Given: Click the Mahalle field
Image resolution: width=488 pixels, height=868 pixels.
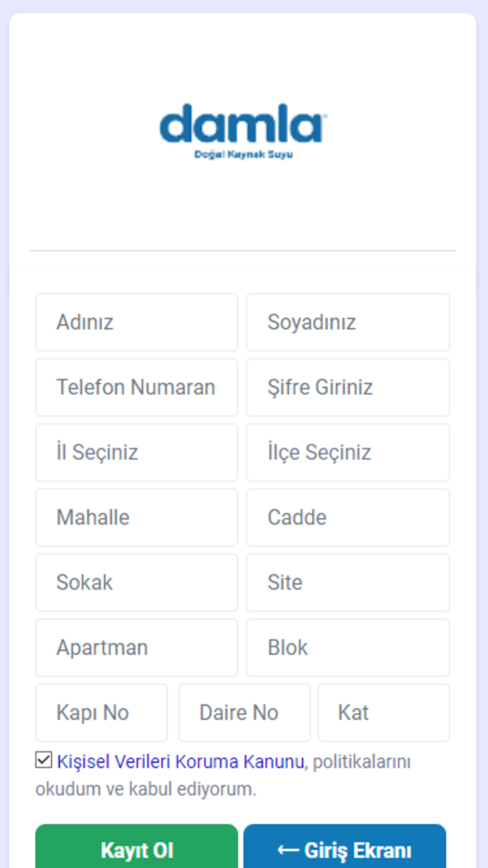Looking at the screenshot, I should [136, 518].
